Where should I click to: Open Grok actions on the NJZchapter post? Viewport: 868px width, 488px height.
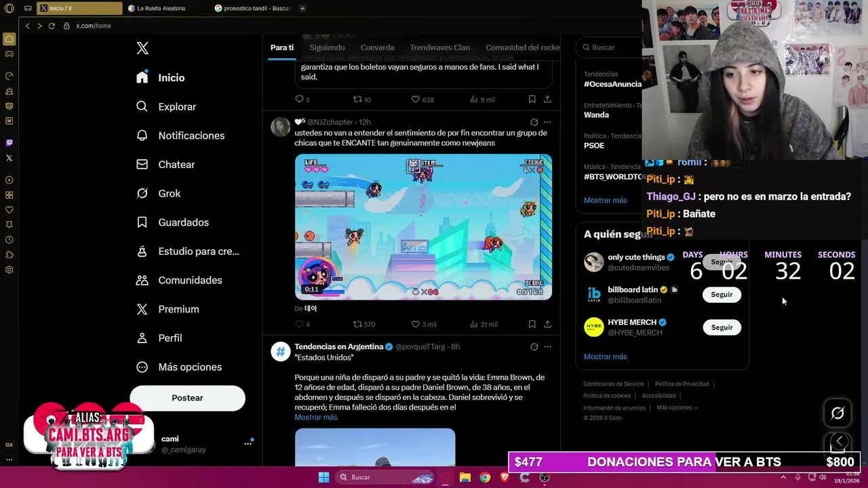click(x=534, y=122)
